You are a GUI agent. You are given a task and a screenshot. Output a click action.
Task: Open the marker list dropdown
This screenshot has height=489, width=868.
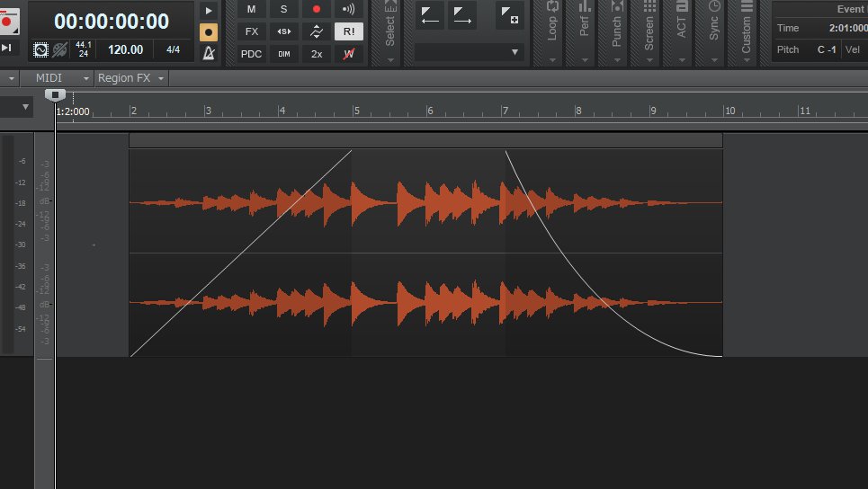coord(469,53)
